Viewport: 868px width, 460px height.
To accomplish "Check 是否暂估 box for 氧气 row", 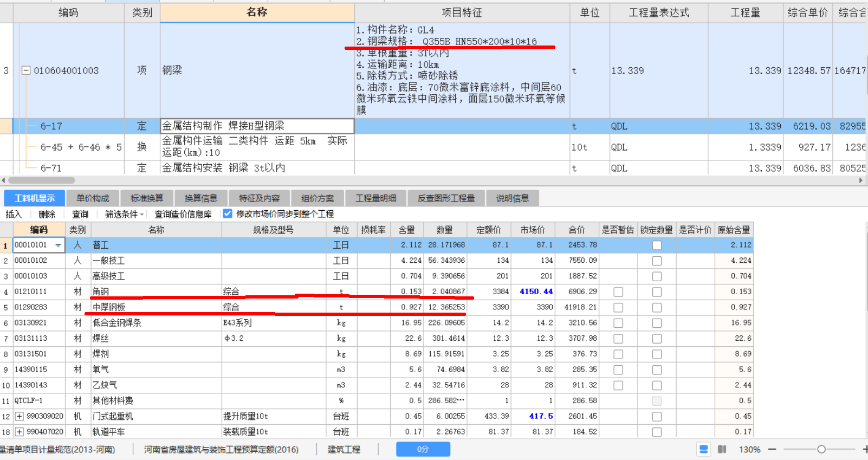I will point(618,370).
